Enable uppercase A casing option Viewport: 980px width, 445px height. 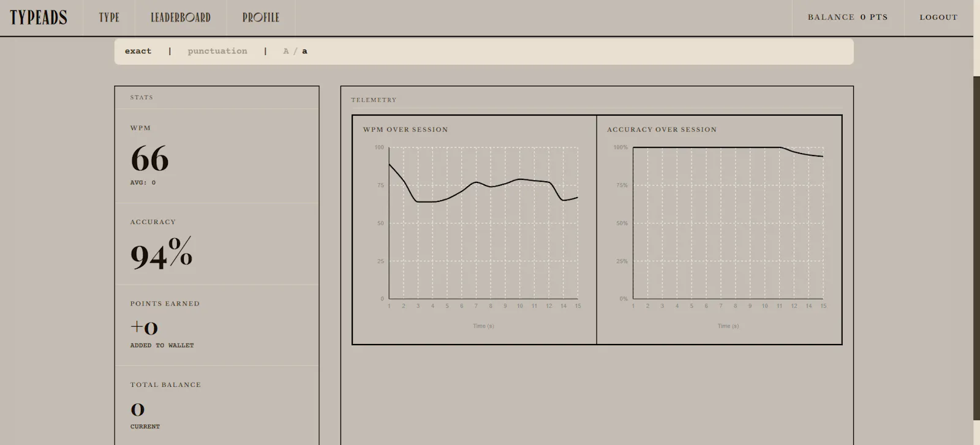(x=286, y=51)
